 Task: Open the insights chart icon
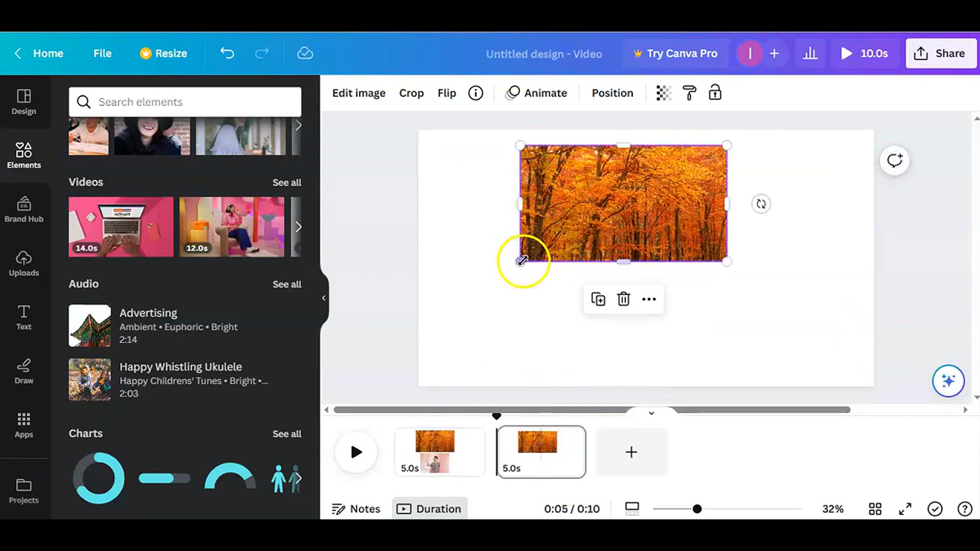pyautogui.click(x=810, y=54)
